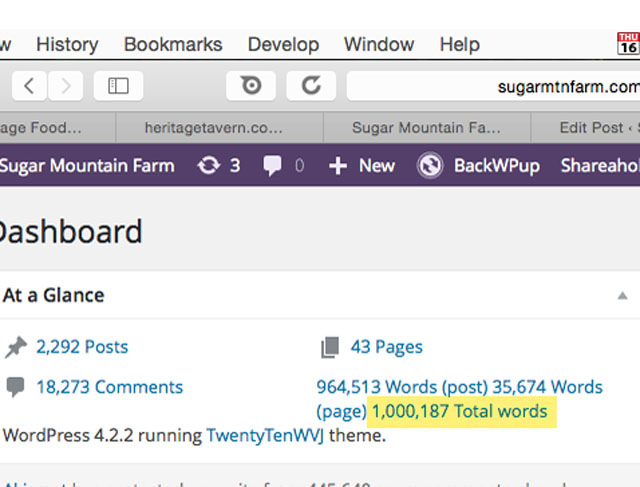Image resolution: width=640 pixels, height=487 pixels.
Task: Click the BackWPup round logo icon
Action: coord(430,165)
